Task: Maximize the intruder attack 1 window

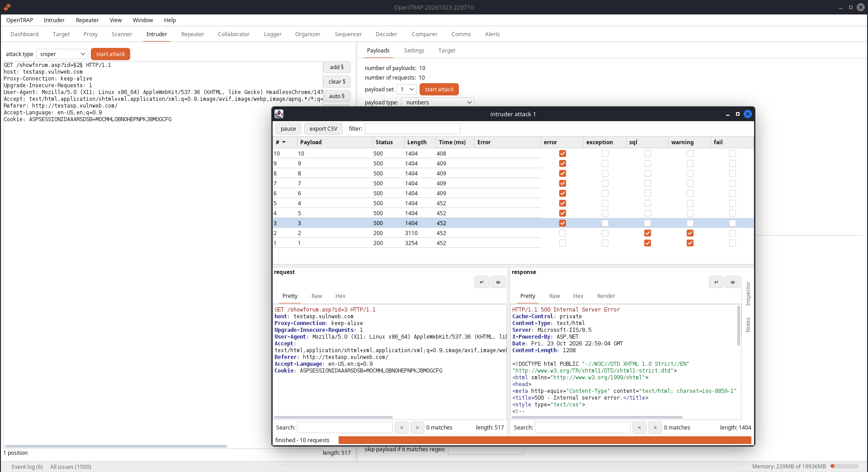Action: 738,114
